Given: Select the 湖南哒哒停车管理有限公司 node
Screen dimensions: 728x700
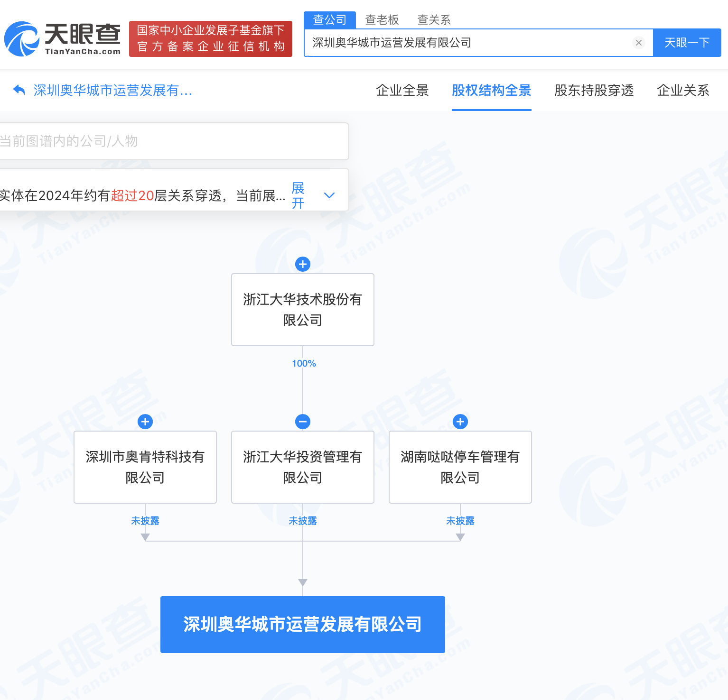Looking at the screenshot, I should 460,467.
